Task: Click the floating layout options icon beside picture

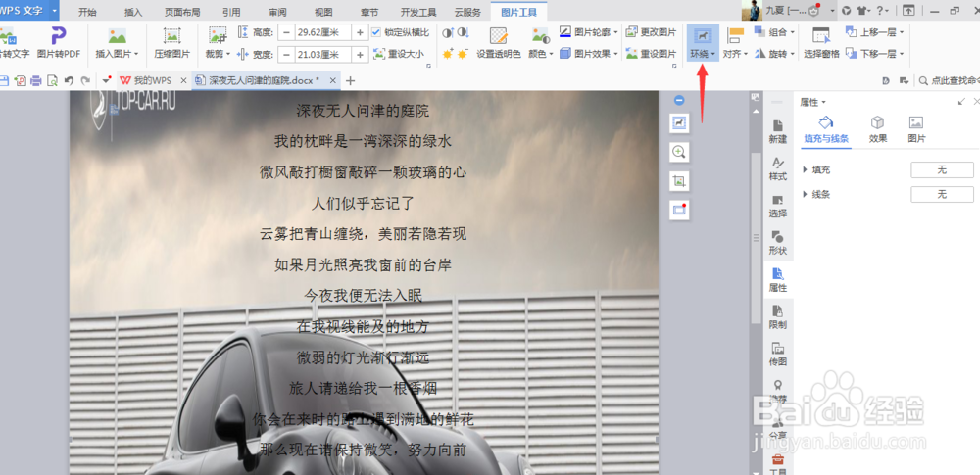Action: pyautogui.click(x=679, y=123)
